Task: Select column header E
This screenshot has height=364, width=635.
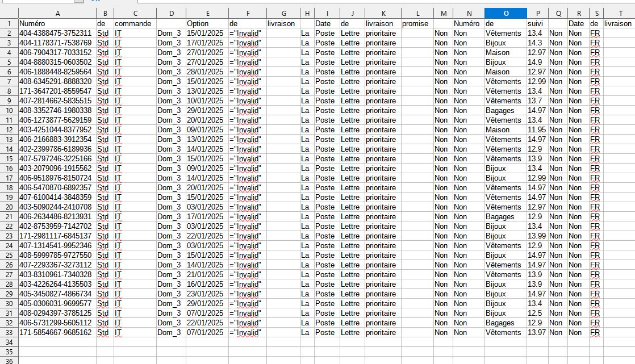Action: click(x=207, y=14)
